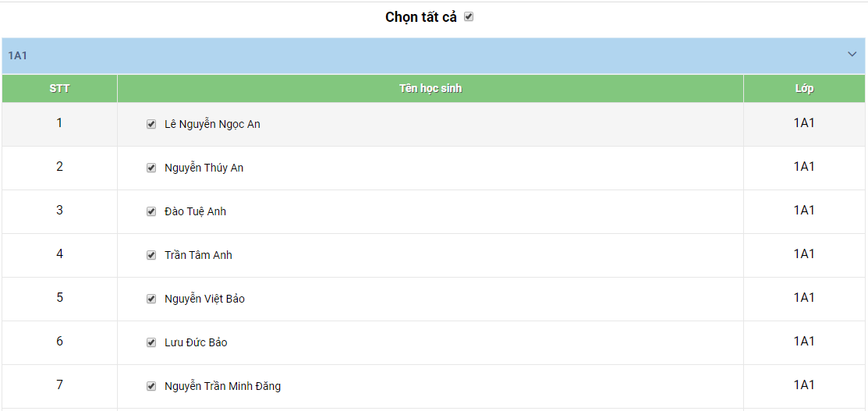Toggle the 'Chọn tất cả' checkbox
Viewport: 868px width, 411px height.
click(x=469, y=16)
